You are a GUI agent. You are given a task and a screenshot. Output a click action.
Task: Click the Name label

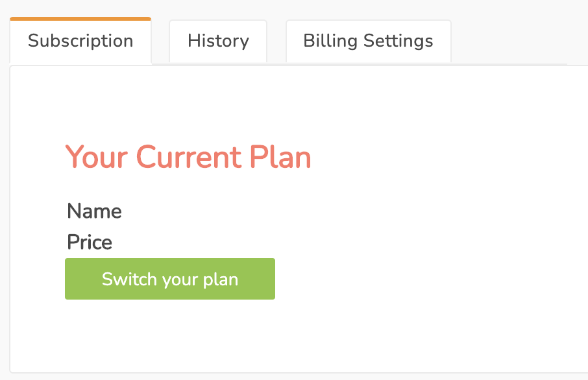coord(94,211)
